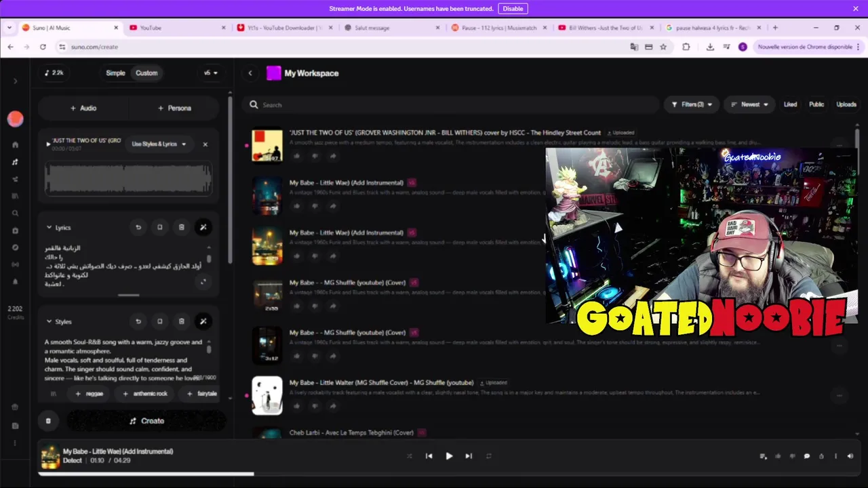Viewport: 868px width, 488px height.
Task: Open the play queue icon
Action: click(x=763, y=456)
